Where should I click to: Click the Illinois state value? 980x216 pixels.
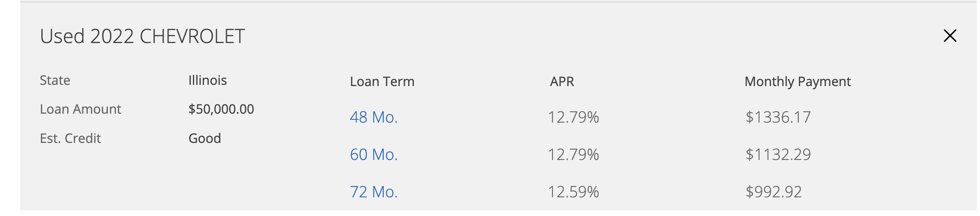(x=208, y=80)
